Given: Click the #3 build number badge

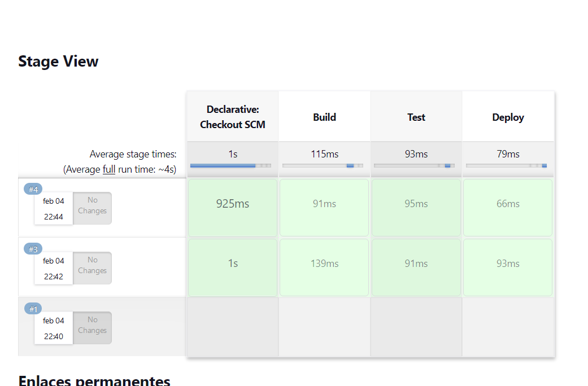Looking at the screenshot, I should pyautogui.click(x=33, y=249).
